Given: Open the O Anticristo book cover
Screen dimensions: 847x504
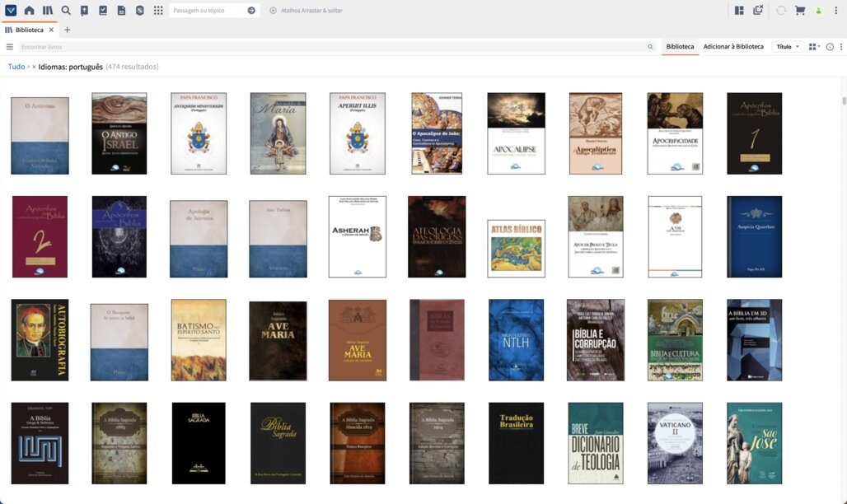Looking at the screenshot, I should tap(40, 136).
